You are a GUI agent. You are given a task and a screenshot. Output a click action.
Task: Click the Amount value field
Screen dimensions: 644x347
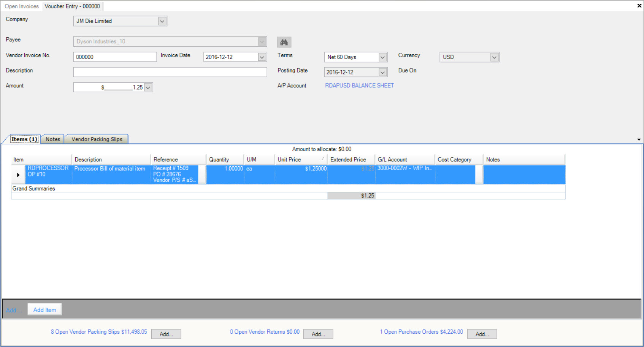[x=109, y=87]
